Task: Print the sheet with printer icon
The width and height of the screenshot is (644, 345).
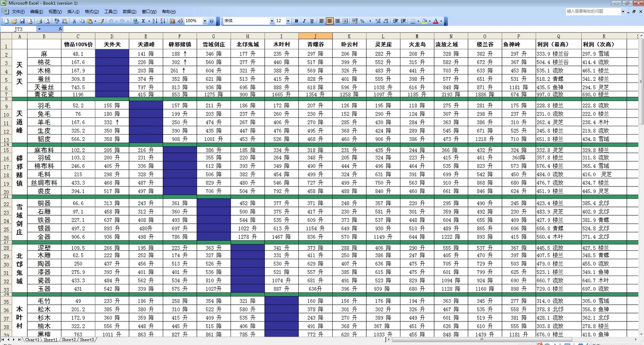Action: [x=39, y=21]
